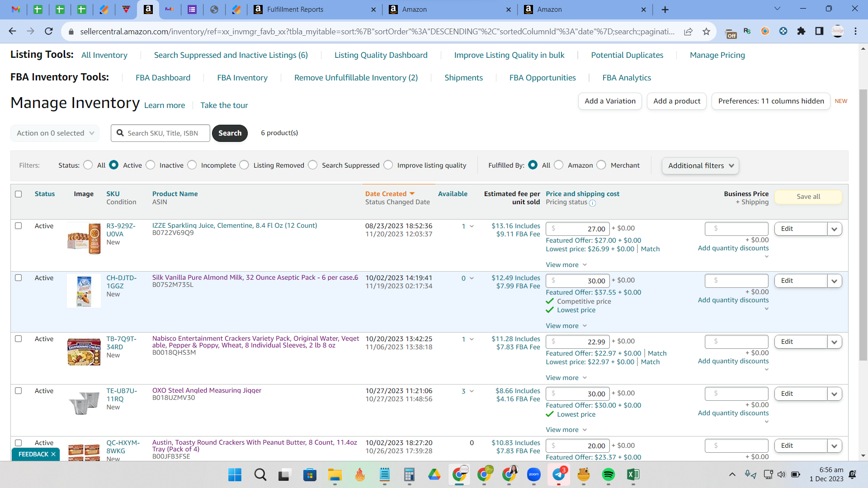Screen dimensions: 868x488
Task: Open Windows taskbar search
Action: (x=260, y=474)
